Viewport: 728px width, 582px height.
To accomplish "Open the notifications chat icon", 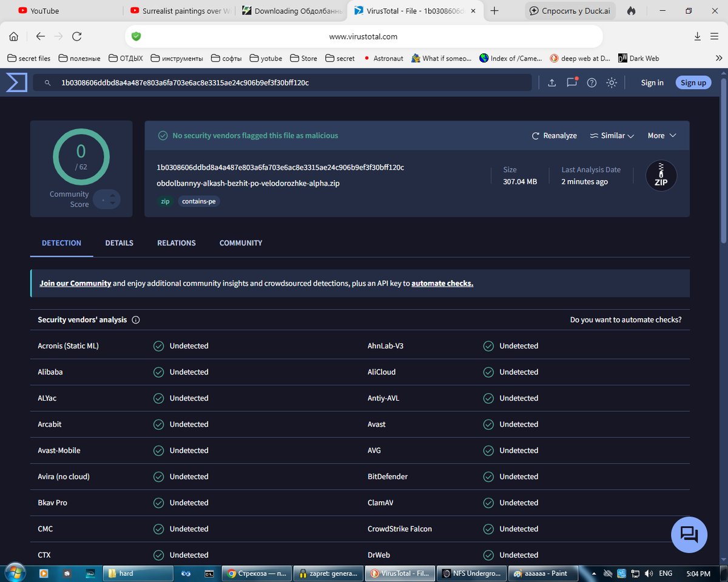I will pyautogui.click(x=572, y=82).
